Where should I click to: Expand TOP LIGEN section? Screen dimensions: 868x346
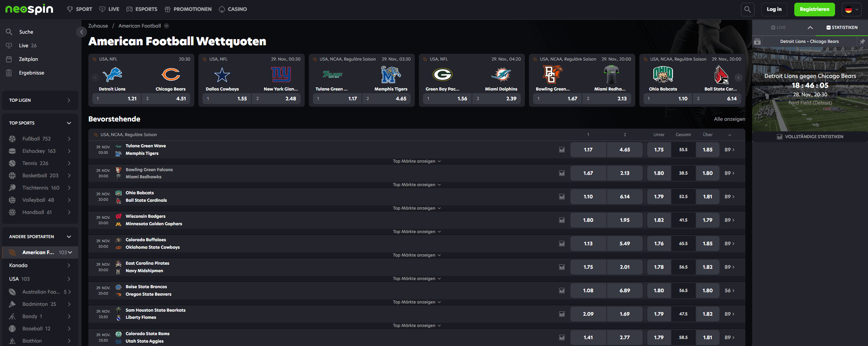[40, 100]
